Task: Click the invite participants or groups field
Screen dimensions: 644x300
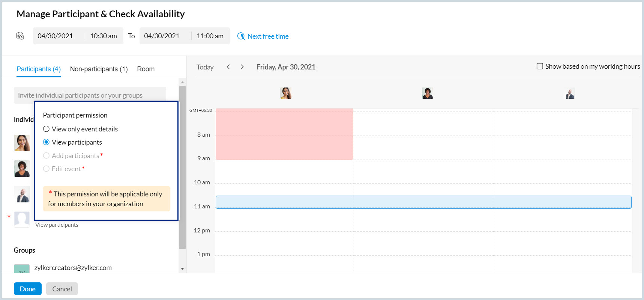Action: (90, 95)
